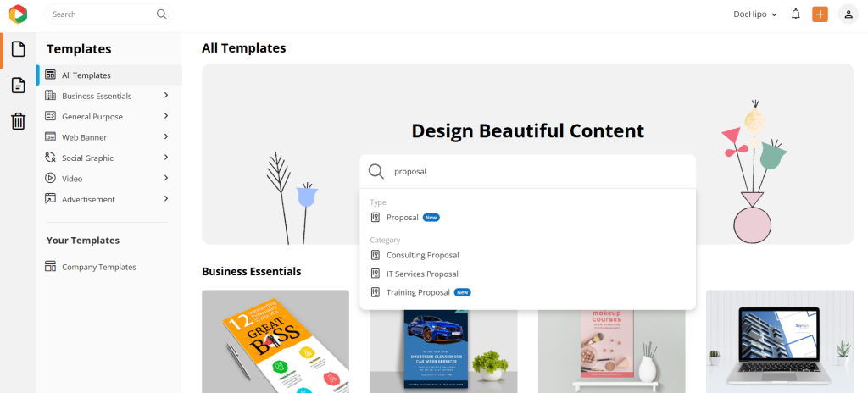Open notifications bell icon

coord(795,14)
